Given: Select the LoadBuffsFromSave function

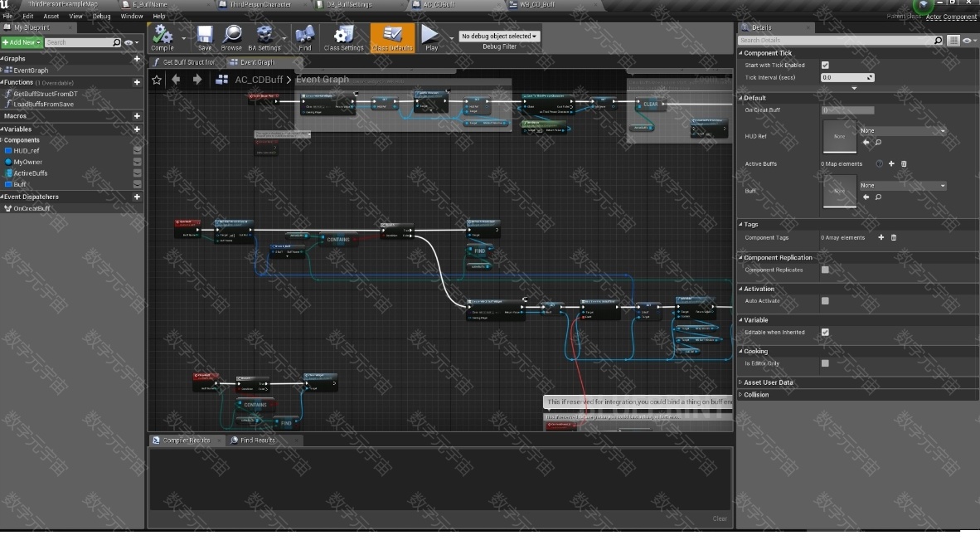Looking at the screenshot, I should (x=43, y=105).
